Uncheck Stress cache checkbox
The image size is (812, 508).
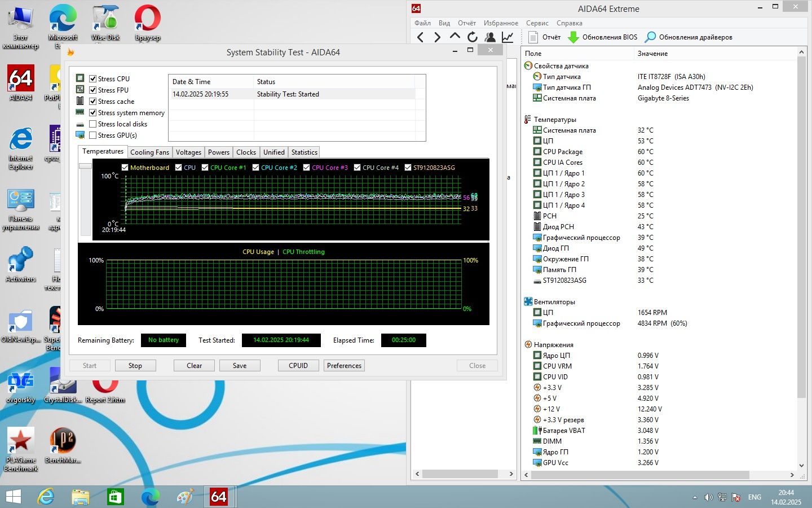click(93, 101)
